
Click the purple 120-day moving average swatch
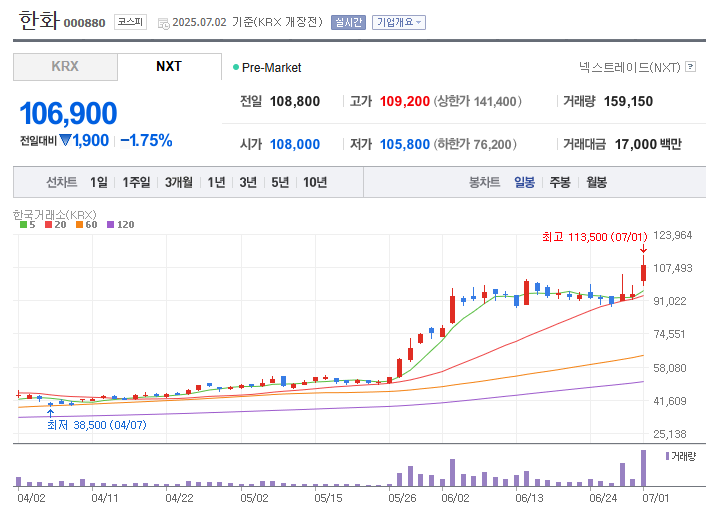click(110, 224)
